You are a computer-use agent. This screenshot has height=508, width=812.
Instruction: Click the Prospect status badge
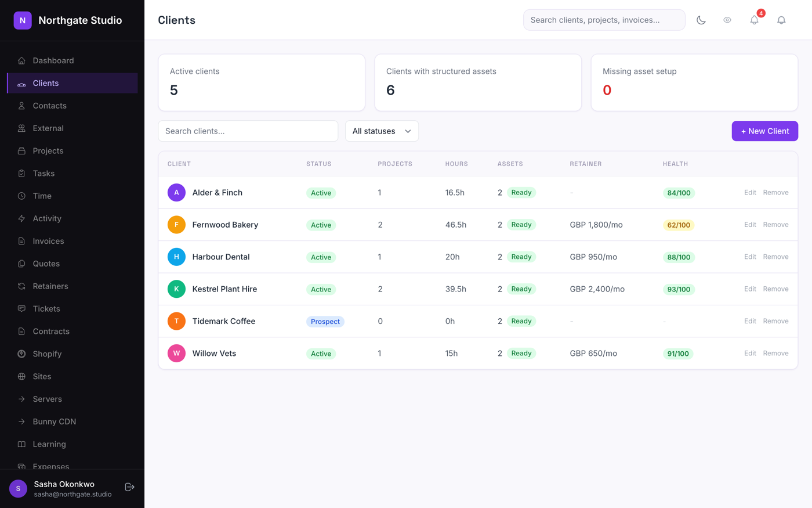(325, 322)
